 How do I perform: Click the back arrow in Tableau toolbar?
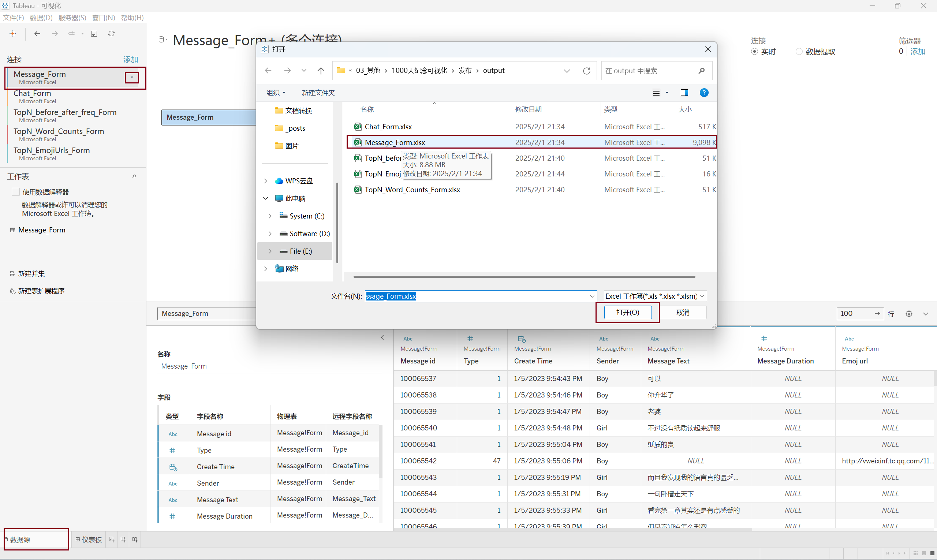(37, 34)
